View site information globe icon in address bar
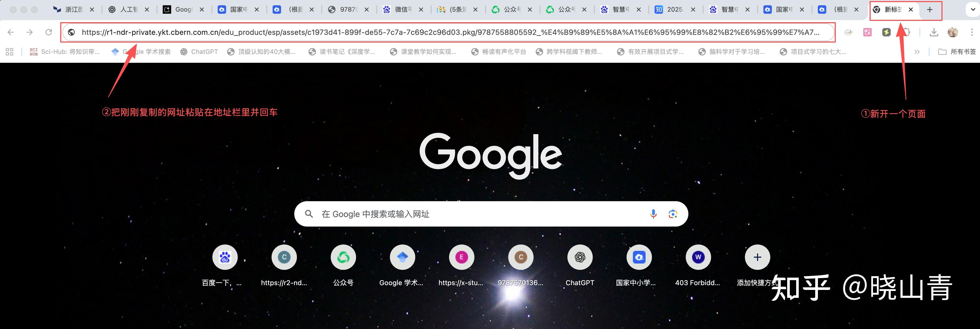Image resolution: width=980 pixels, height=329 pixels. click(71, 32)
